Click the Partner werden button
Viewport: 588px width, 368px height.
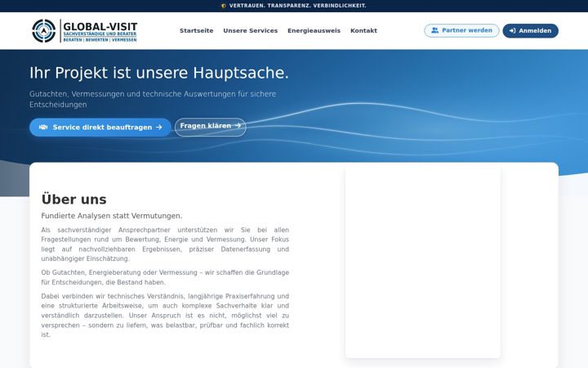pyautogui.click(x=461, y=31)
